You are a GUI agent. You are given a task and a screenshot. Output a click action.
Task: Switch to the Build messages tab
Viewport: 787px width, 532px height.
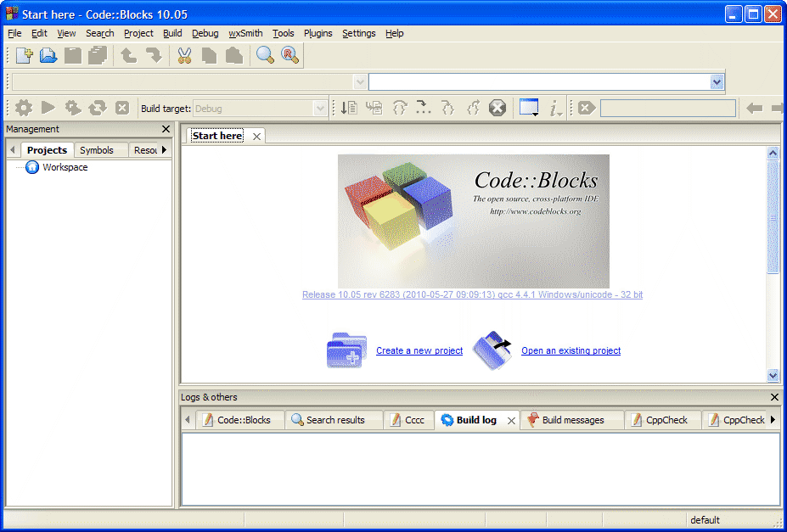572,420
